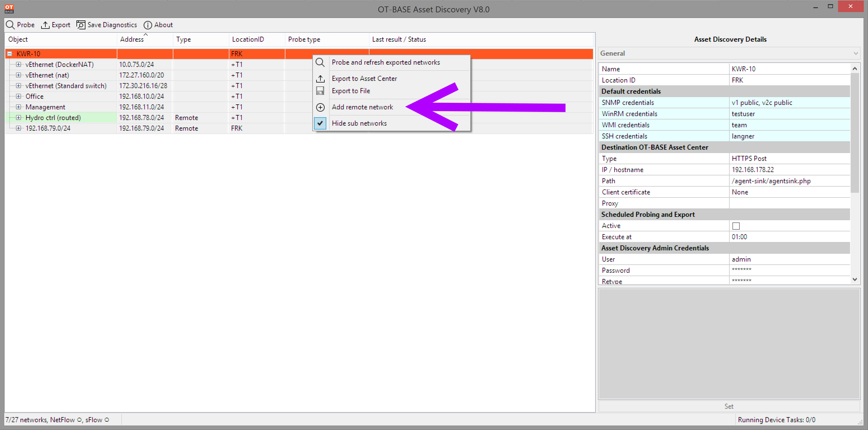Expand the vEthernet (Standard switch) node
Screen dimensions: 868x430
(18, 86)
